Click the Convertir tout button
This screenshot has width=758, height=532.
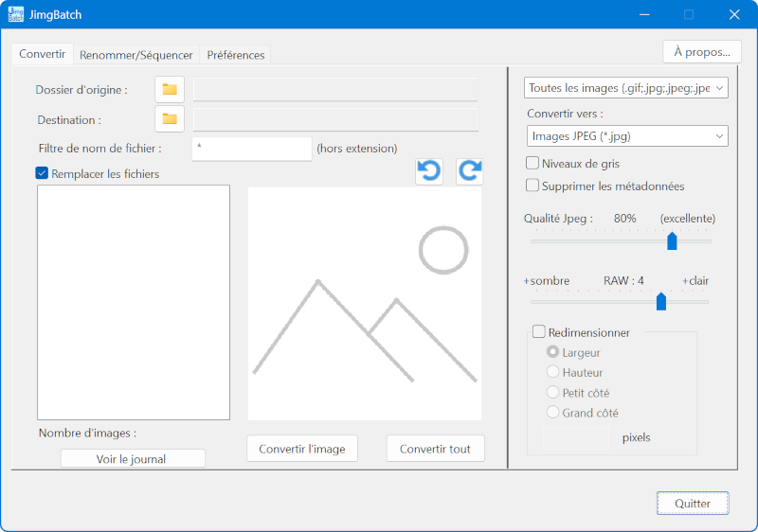[435, 449]
